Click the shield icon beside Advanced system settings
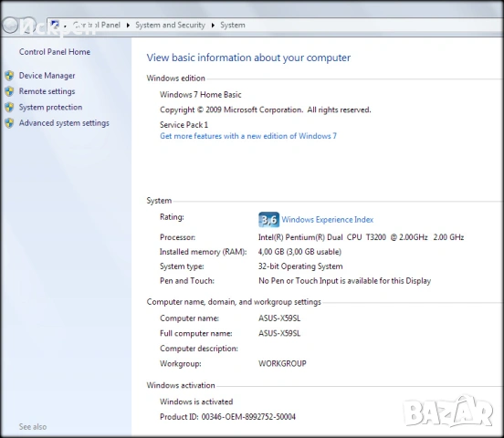Image resolution: width=504 pixels, height=438 pixels. pos(9,123)
